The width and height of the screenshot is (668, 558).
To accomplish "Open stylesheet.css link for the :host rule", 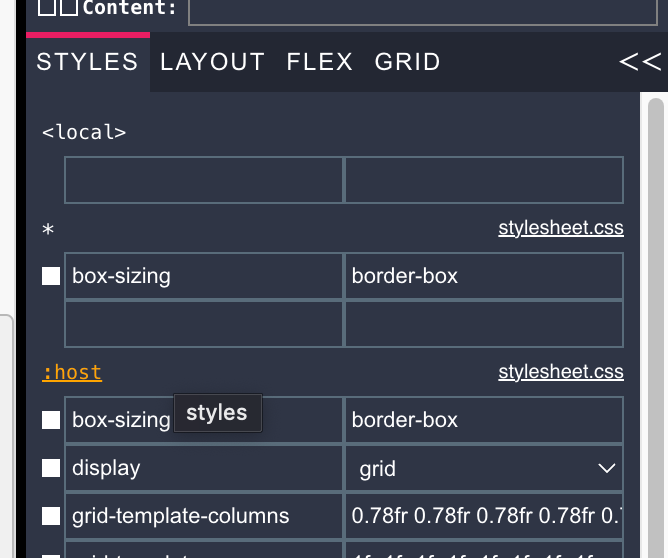I will [x=561, y=372].
